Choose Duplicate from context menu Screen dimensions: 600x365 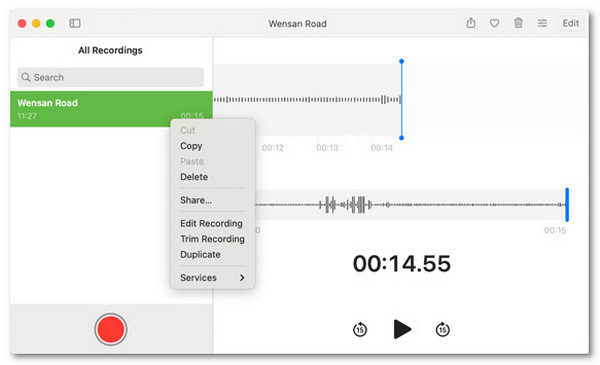(200, 254)
